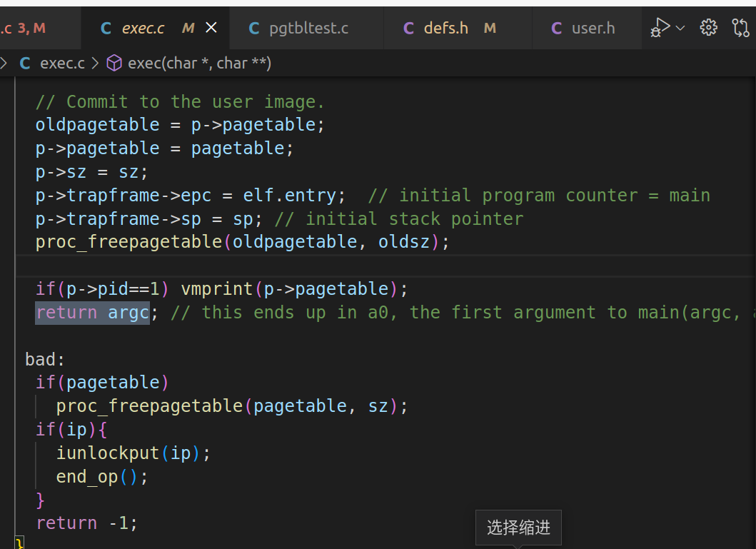Expand the run button dropdown chevron
Image resolution: width=756 pixels, height=549 pixels.
pos(678,27)
